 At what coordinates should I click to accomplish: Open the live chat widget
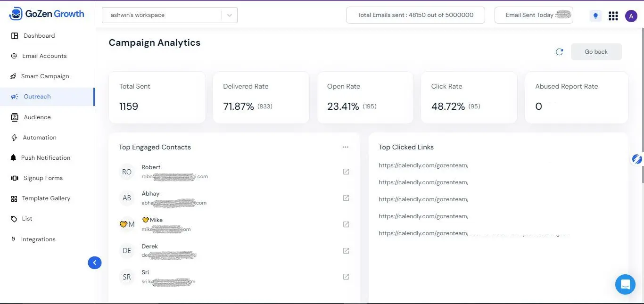click(625, 284)
